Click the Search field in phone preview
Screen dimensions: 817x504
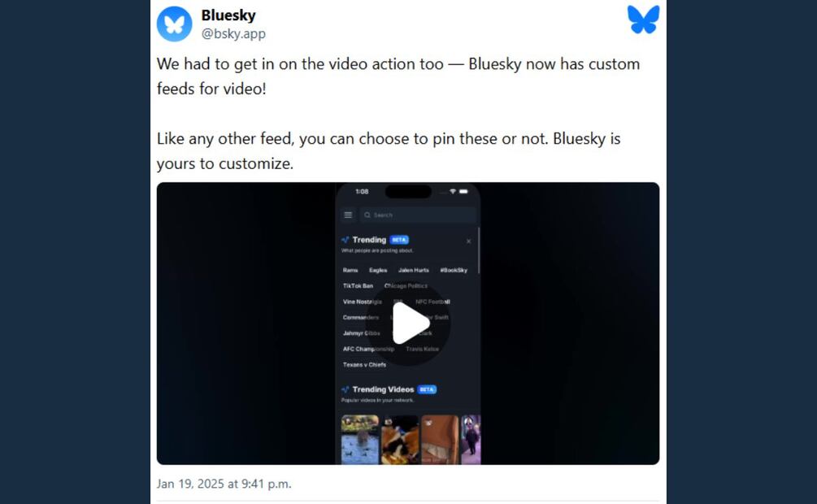tap(418, 215)
